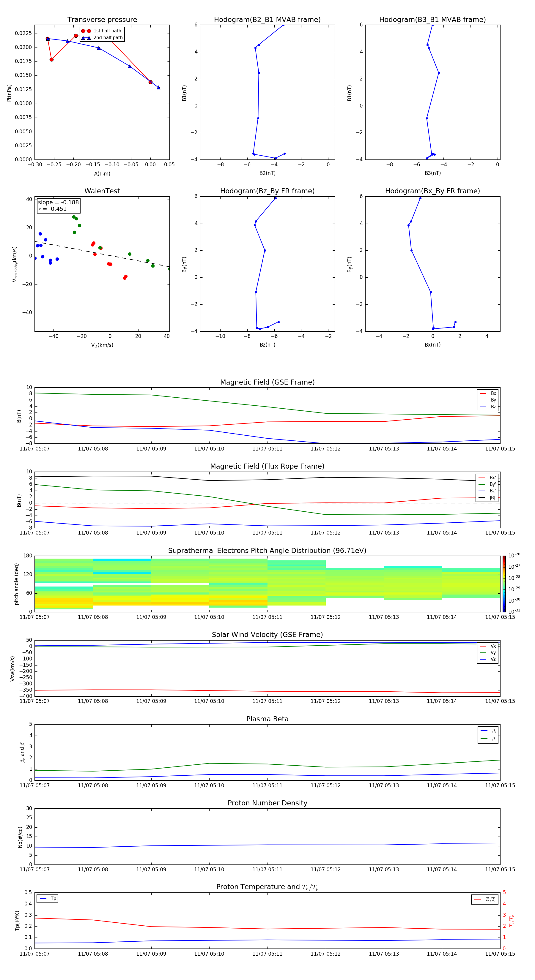Click the "Hodogram(B2_B1 MVAB frame)" title

point(267,20)
